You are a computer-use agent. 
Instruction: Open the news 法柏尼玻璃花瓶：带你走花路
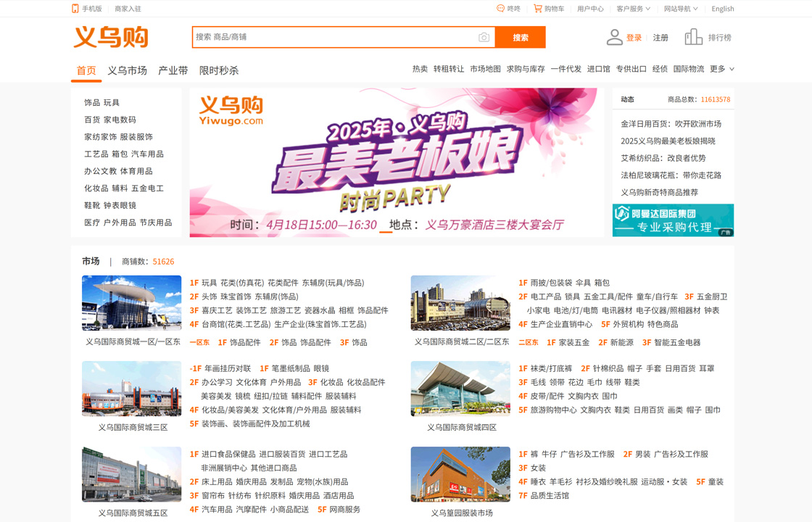(x=671, y=175)
